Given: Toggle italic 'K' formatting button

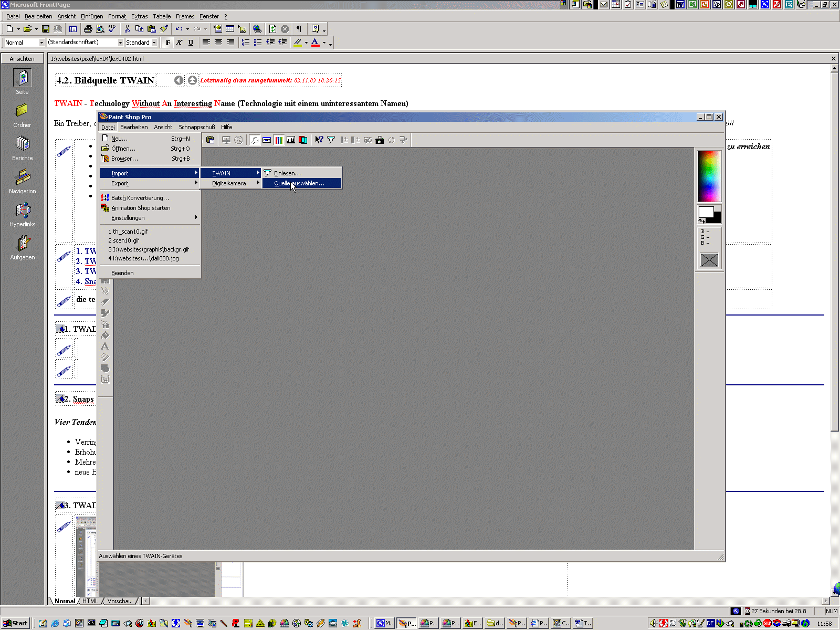Looking at the screenshot, I should [179, 43].
